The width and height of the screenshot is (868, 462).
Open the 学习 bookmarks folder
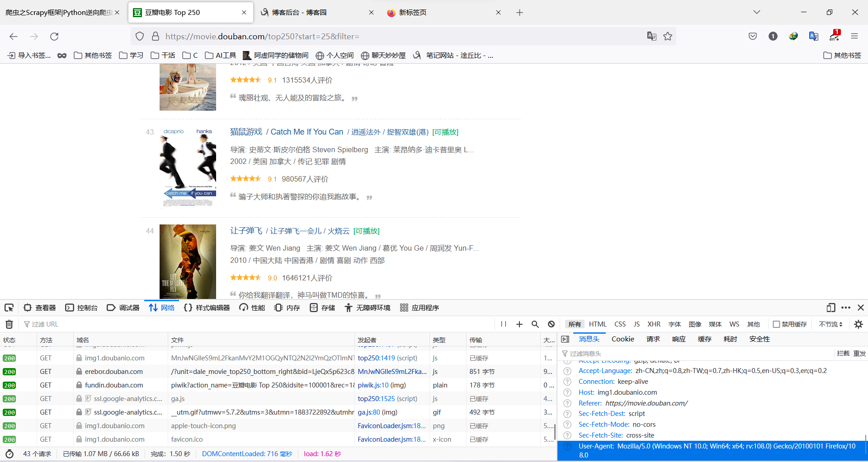click(131, 55)
